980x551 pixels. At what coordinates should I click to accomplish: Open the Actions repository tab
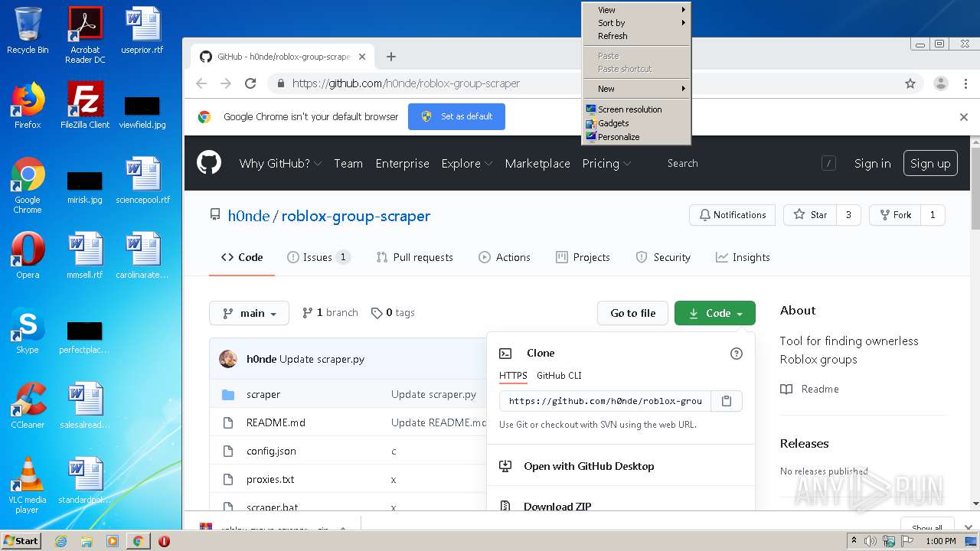click(x=504, y=257)
